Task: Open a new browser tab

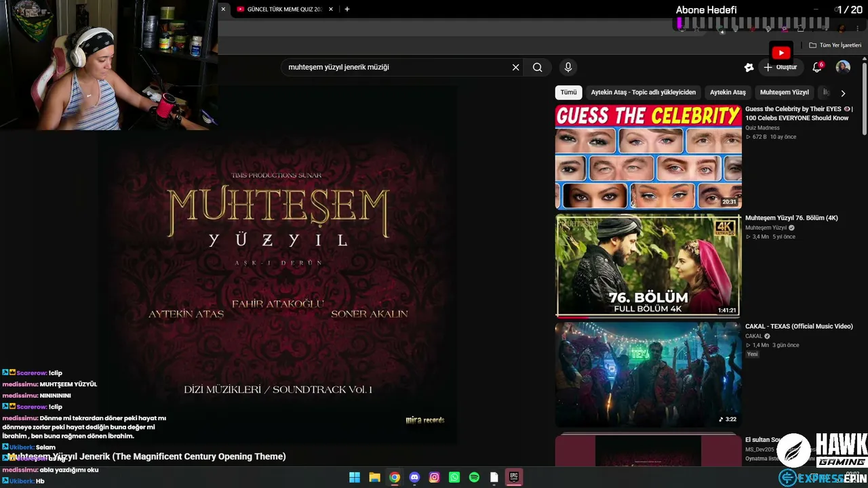Action: pos(347,9)
